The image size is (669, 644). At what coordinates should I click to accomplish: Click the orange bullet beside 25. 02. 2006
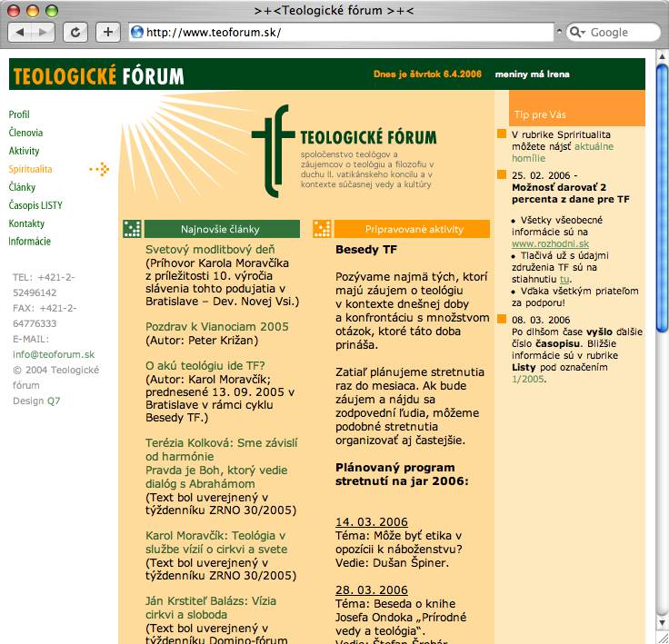click(x=502, y=174)
